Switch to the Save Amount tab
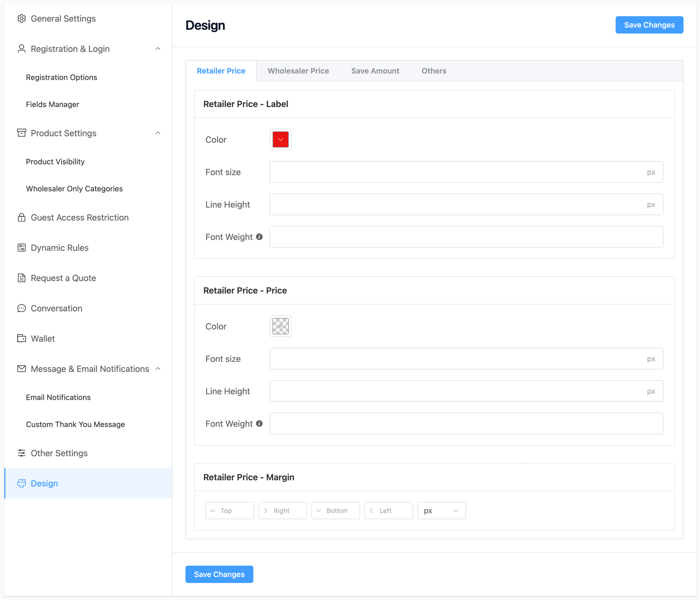 (375, 71)
